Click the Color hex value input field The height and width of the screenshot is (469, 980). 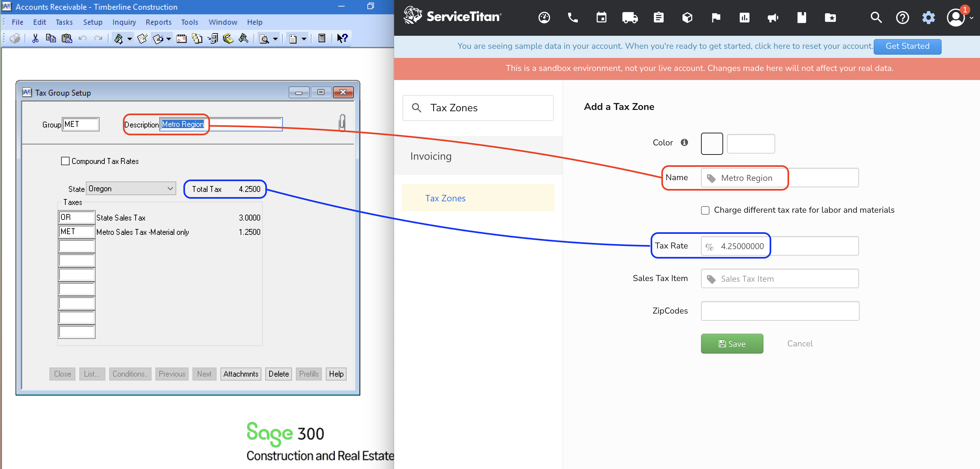pyautogui.click(x=750, y=143)
